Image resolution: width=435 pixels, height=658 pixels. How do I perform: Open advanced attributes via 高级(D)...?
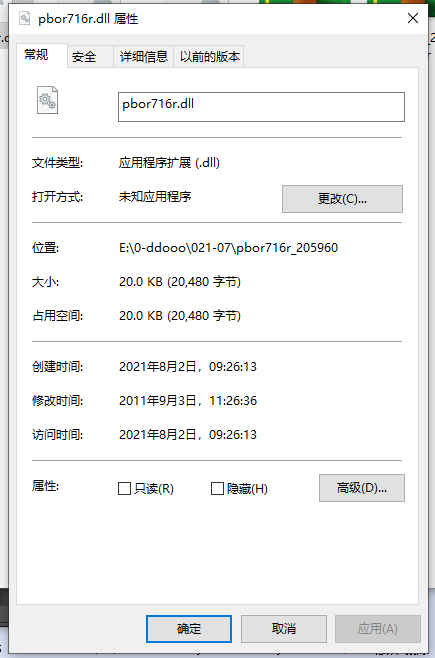point(362,488)
